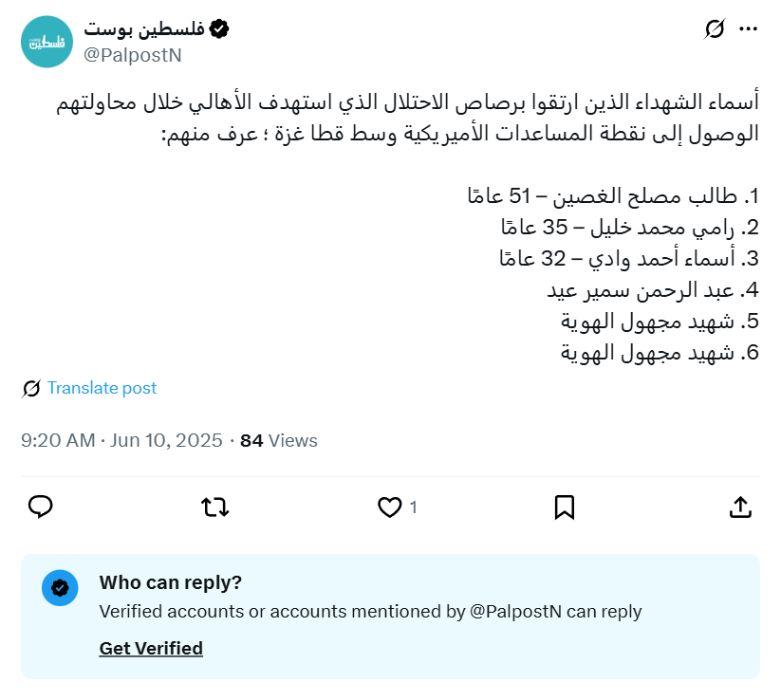Open @PalpostN mention in the reply notice

point(515,612)
